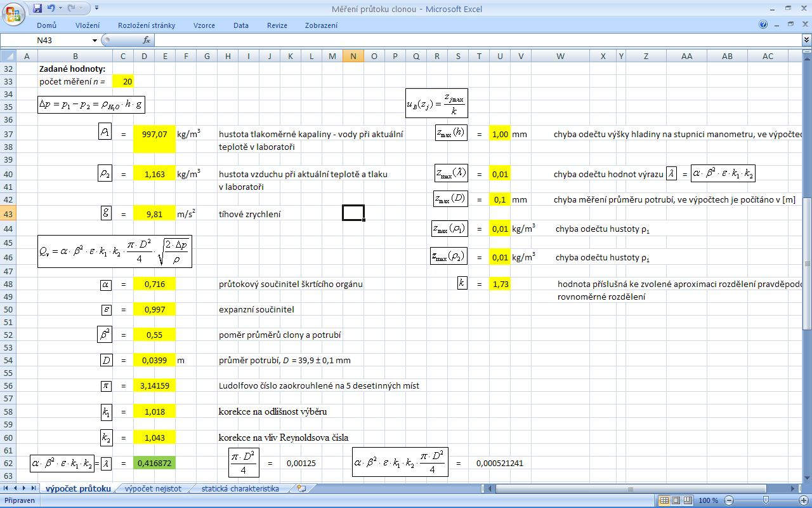Go to first sheet navigation arrow
The height and width of the screenshot is (508, 812).
coord(7,488)
